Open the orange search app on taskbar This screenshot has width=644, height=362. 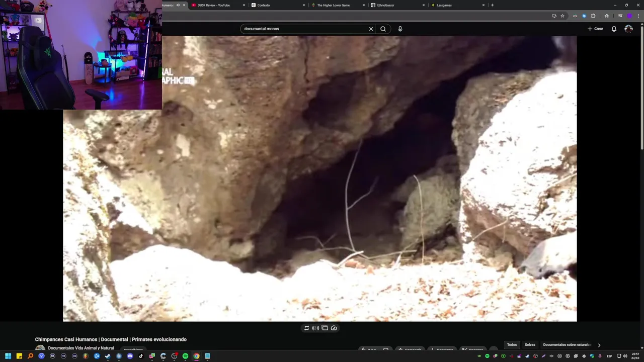(30, 356)
